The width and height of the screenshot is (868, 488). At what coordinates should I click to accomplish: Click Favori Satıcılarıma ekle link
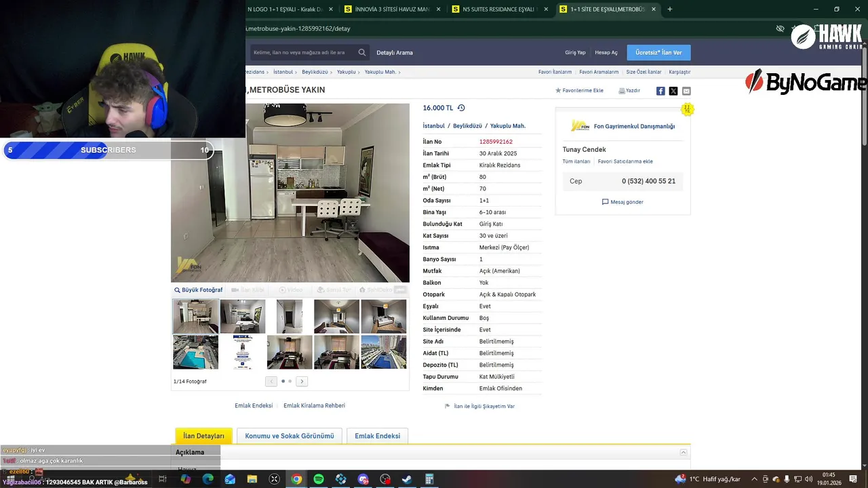pyautogui.click(x=625, y=161)
